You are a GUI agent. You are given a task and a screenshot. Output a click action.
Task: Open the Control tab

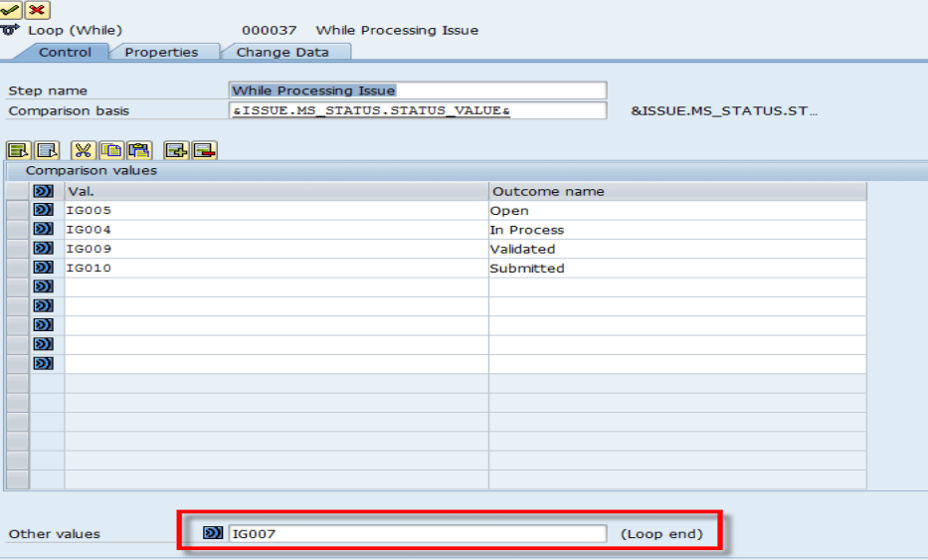(x=65, y=52)
